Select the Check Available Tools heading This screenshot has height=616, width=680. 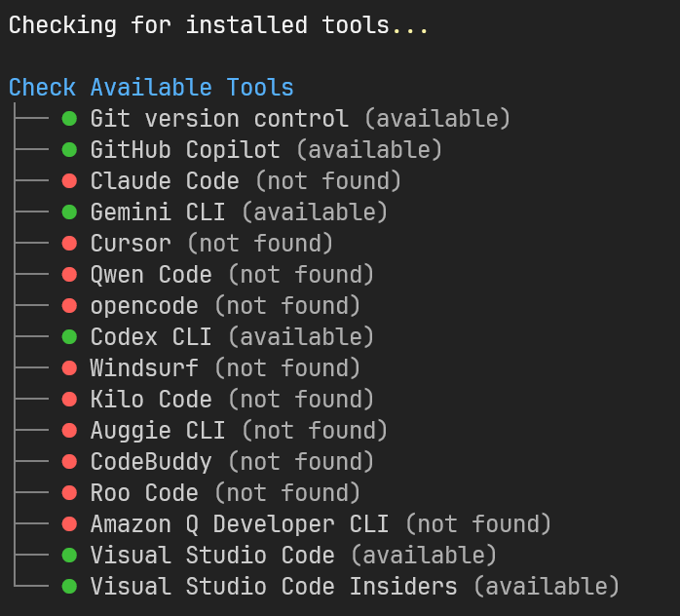[151, 88]
